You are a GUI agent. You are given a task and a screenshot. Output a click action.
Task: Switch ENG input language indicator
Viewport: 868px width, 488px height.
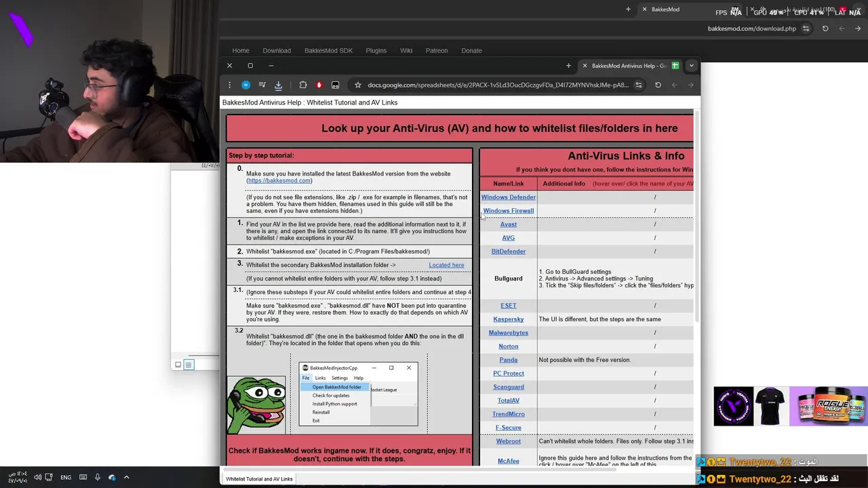tap(66, 477)
